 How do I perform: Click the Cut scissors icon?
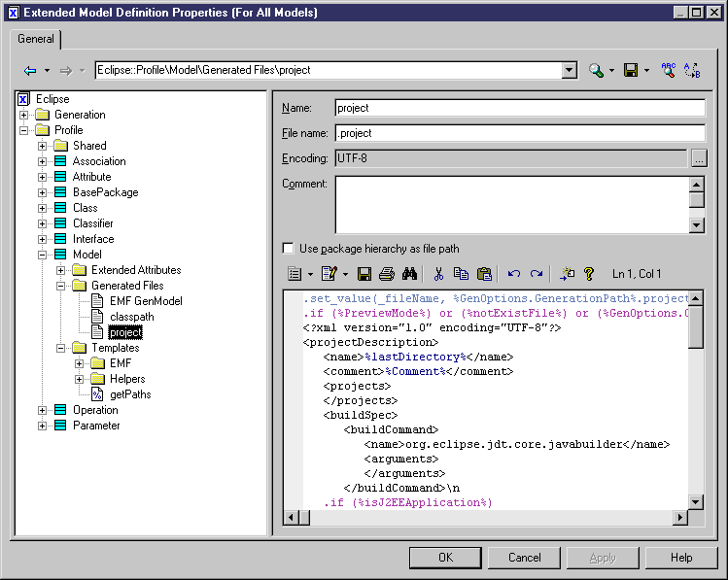pyautogui.click(x=438, y=274)
